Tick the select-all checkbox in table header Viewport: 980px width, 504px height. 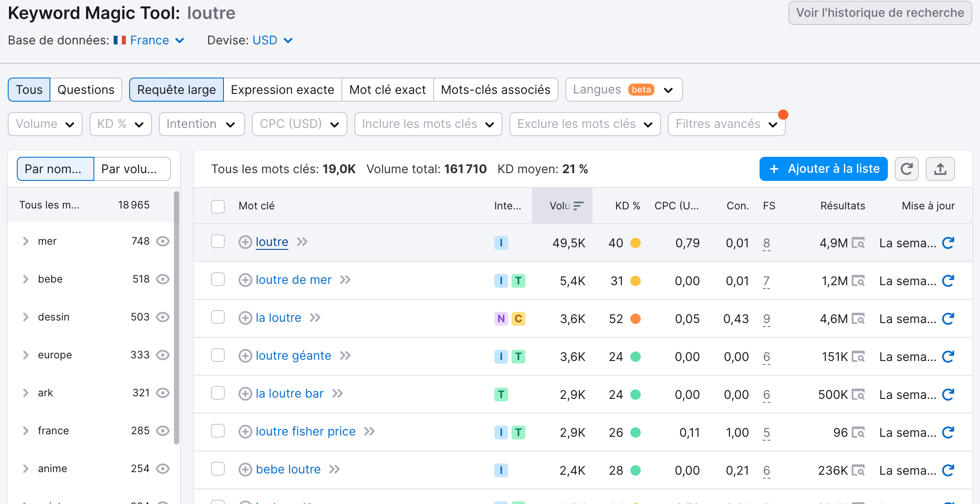pos(218,206)
